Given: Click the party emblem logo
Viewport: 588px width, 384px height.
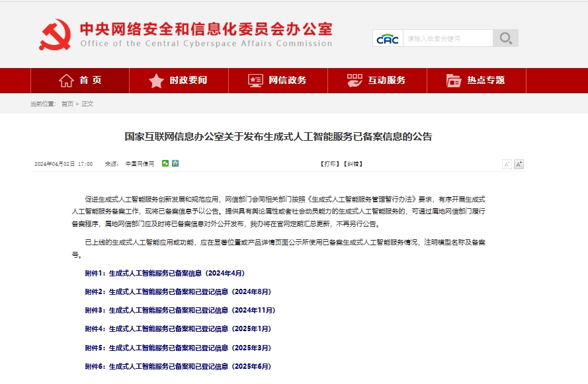Looking at the screenshot, I should point(55,35).
